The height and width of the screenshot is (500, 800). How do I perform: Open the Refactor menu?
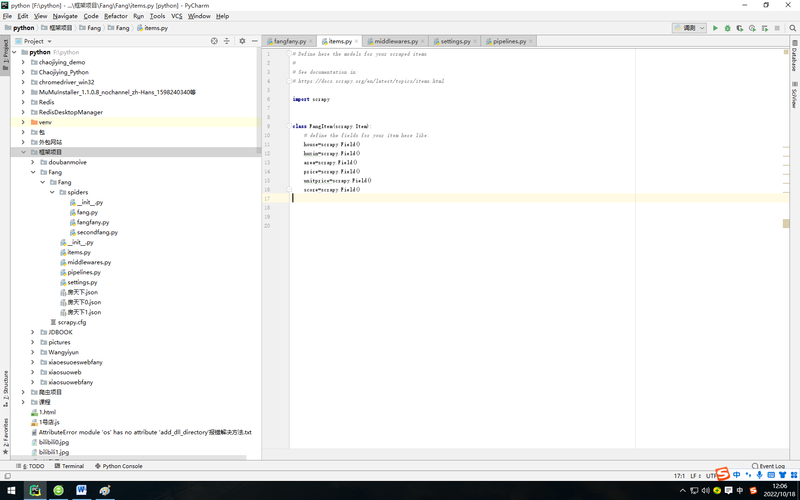(116, 16)
